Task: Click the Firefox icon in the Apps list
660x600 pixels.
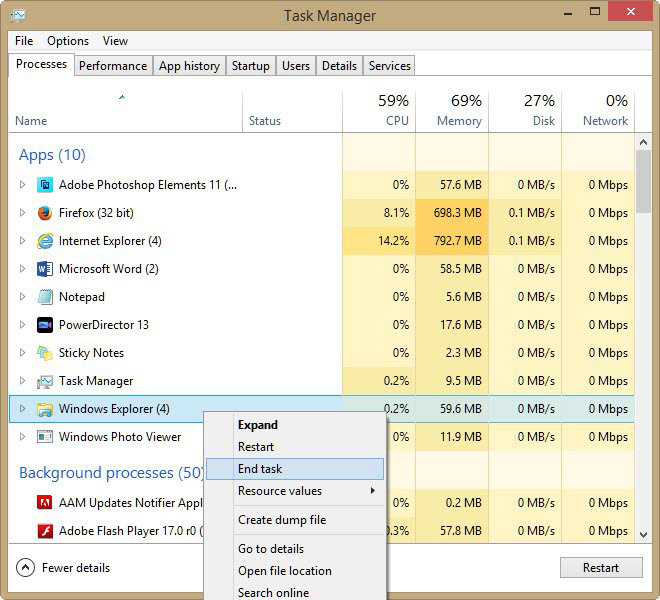Action: (x=45, y=213)
